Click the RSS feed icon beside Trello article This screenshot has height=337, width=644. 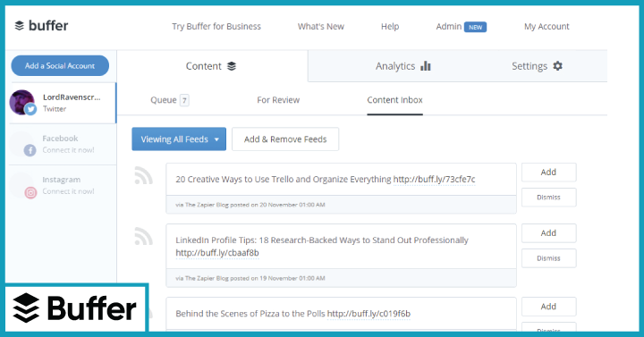tap(143, 176)
